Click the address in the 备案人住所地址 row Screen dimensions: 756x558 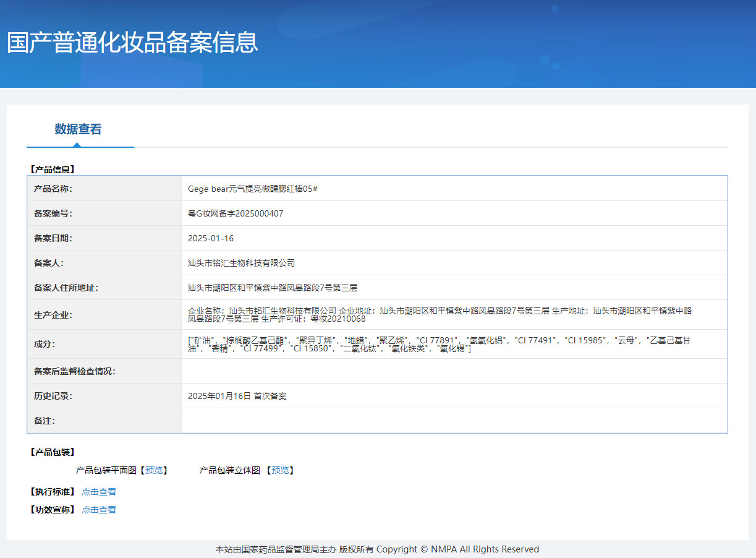pos(273,288)
